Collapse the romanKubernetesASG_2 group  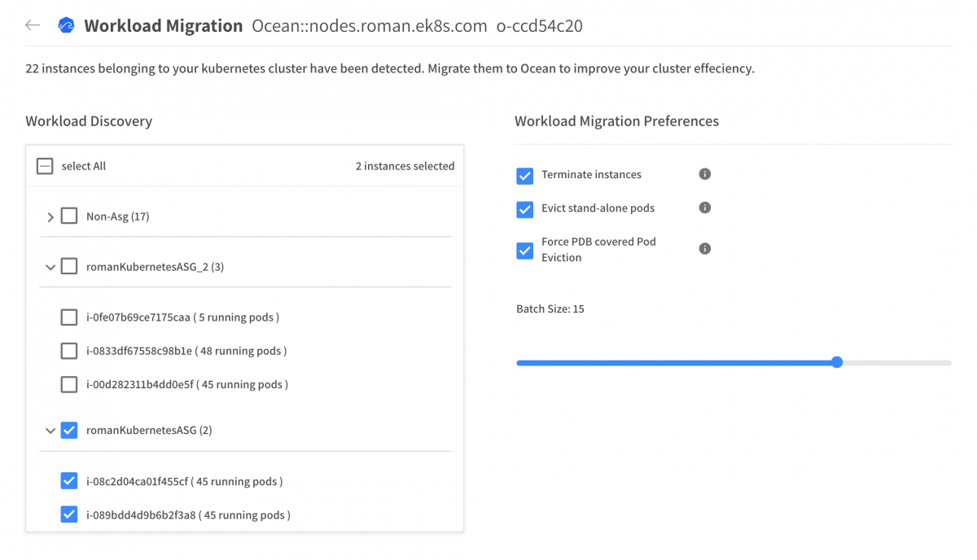click(x=50, y=267)
